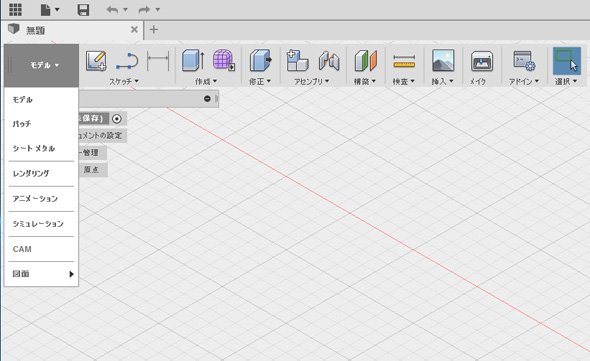Select the Create Form purple icon
590x361 pixels.
224,60
